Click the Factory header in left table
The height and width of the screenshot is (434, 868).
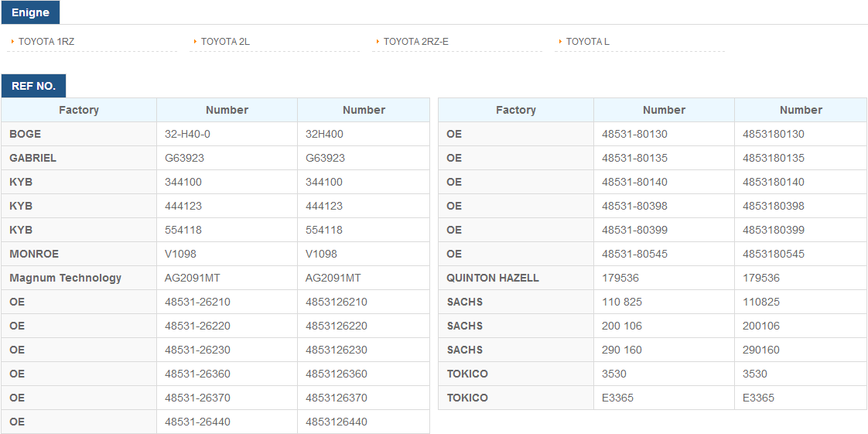coord(79,110)
